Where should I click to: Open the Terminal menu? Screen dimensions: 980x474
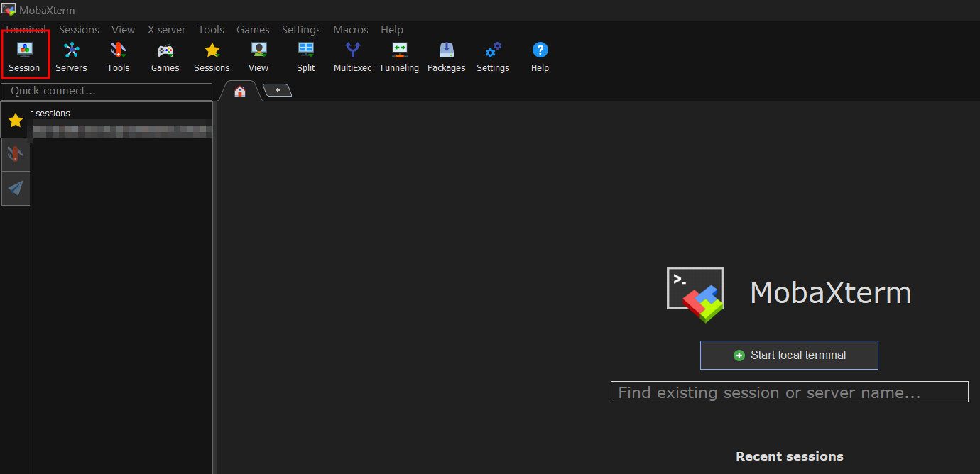click(x=26, y=30)
